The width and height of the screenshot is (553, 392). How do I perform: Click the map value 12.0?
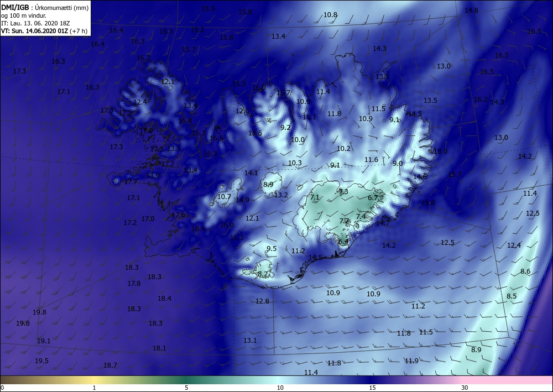(242, 111)
